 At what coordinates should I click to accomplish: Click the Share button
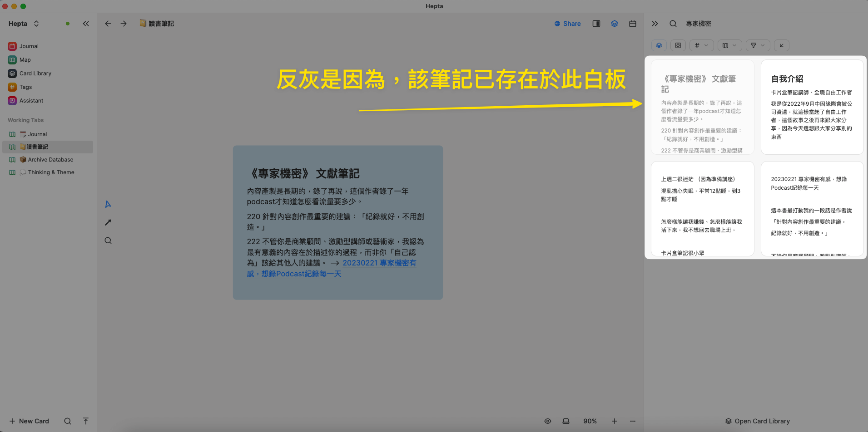568,24
